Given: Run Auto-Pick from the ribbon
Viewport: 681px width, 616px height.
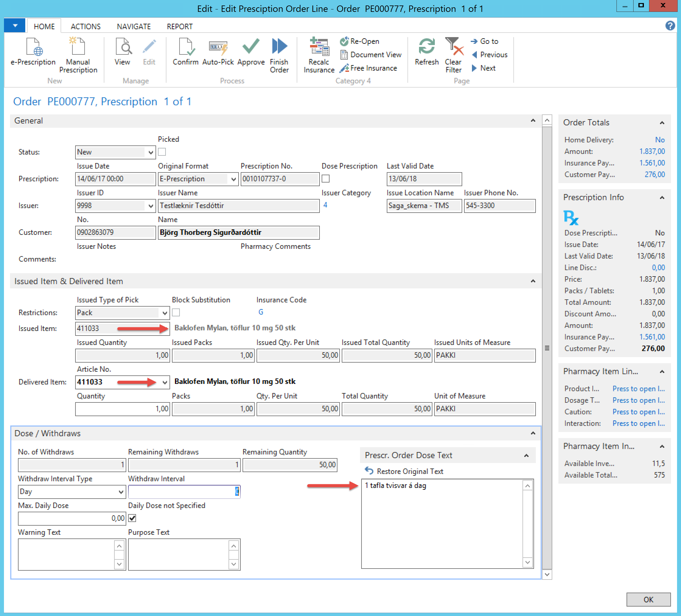Looking at the screenshot, I should pyautogui.click(x=218, y=47).
